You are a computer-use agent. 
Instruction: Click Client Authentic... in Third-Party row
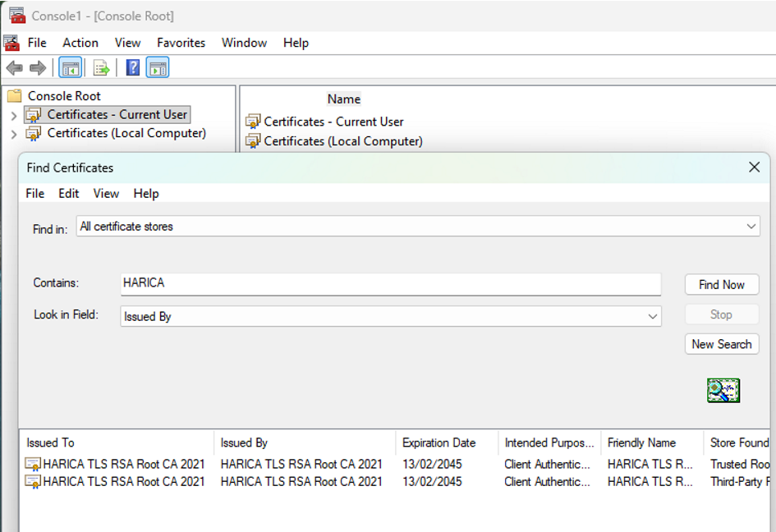click(548, 482)
